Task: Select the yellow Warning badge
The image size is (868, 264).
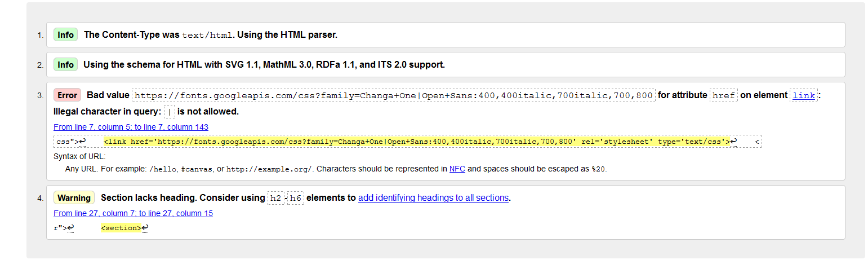Action: pyautogui.click(x=74, y=198)
